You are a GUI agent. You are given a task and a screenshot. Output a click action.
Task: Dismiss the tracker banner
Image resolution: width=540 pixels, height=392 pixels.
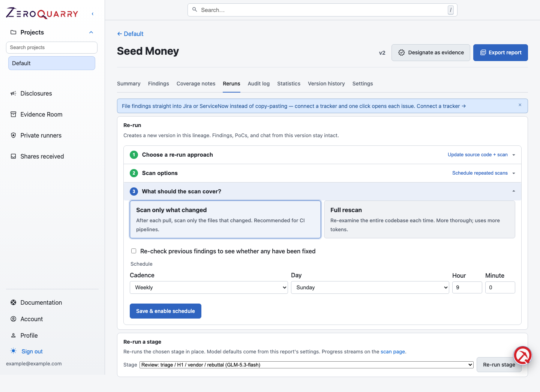point(520,105)
